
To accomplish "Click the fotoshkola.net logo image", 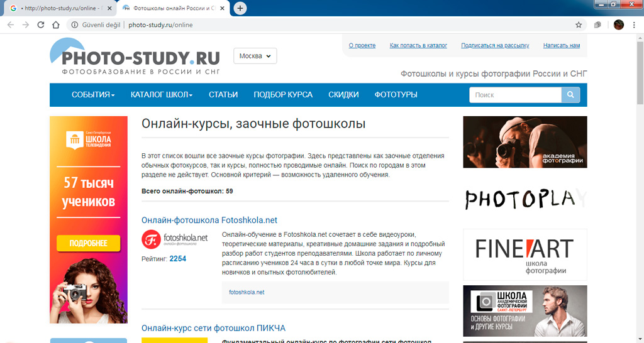I will coord(175,239).
